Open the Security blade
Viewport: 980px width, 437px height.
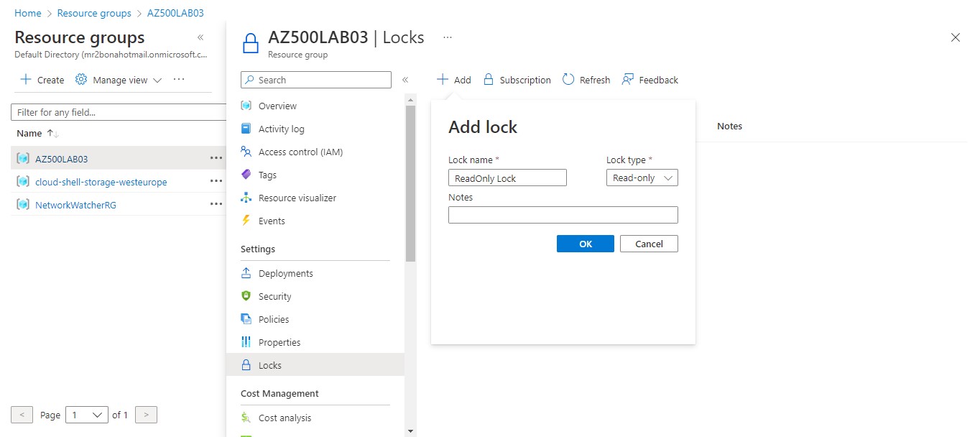(274, 296)
